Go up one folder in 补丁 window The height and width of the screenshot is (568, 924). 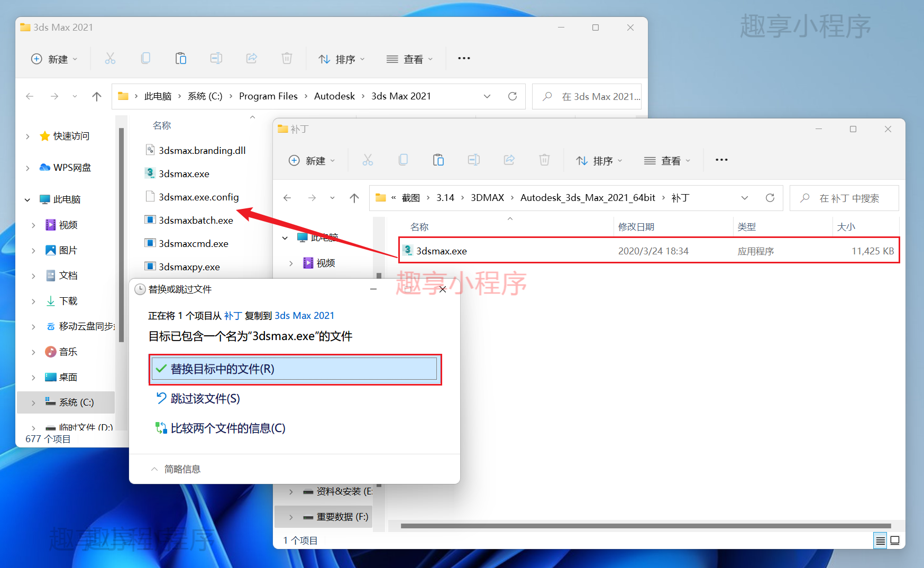point(354,198)
